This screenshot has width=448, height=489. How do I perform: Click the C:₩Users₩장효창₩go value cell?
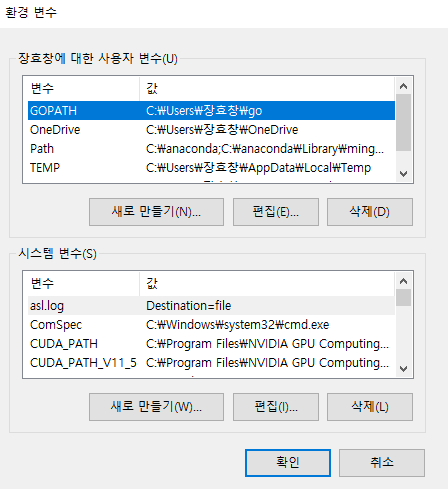click(x=204, y=111)
